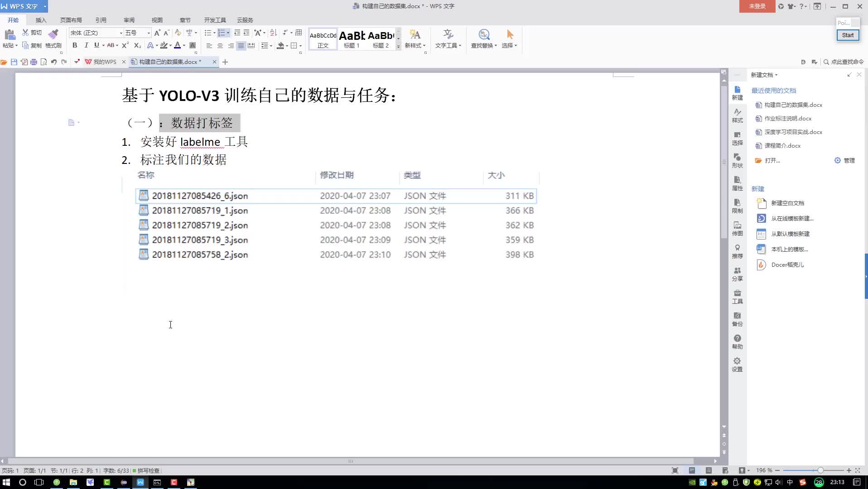This screenshot has width=868, height=489.
Task: Align text left
Action: coord(209,46)
